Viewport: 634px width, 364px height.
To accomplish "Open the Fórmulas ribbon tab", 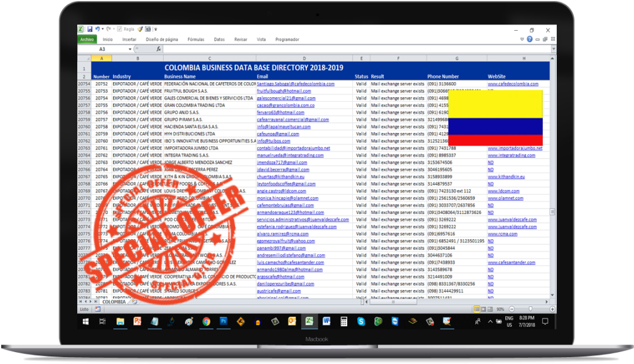I will click(x=196, y=40).
